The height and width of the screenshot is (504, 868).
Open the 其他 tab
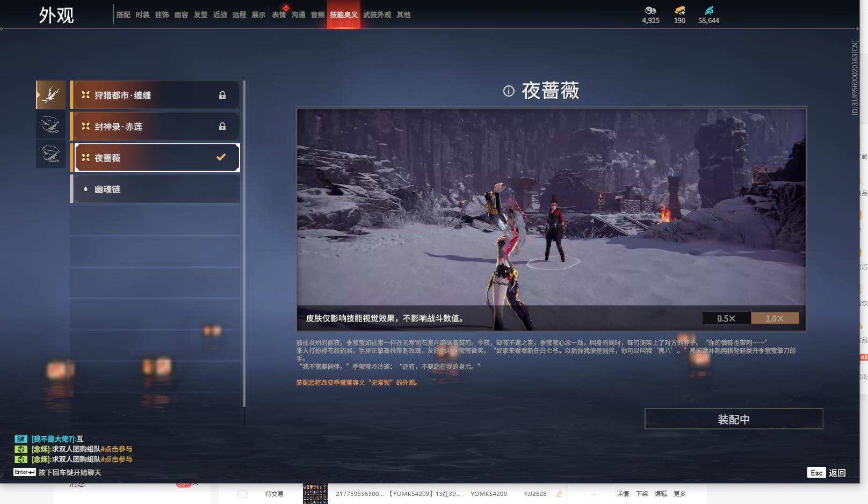(404, 14)
